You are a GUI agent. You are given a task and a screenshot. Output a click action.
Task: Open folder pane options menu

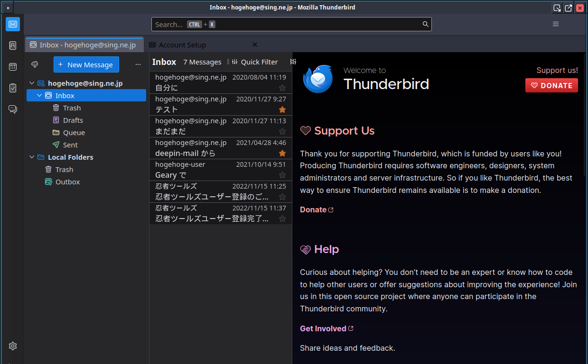138,64
